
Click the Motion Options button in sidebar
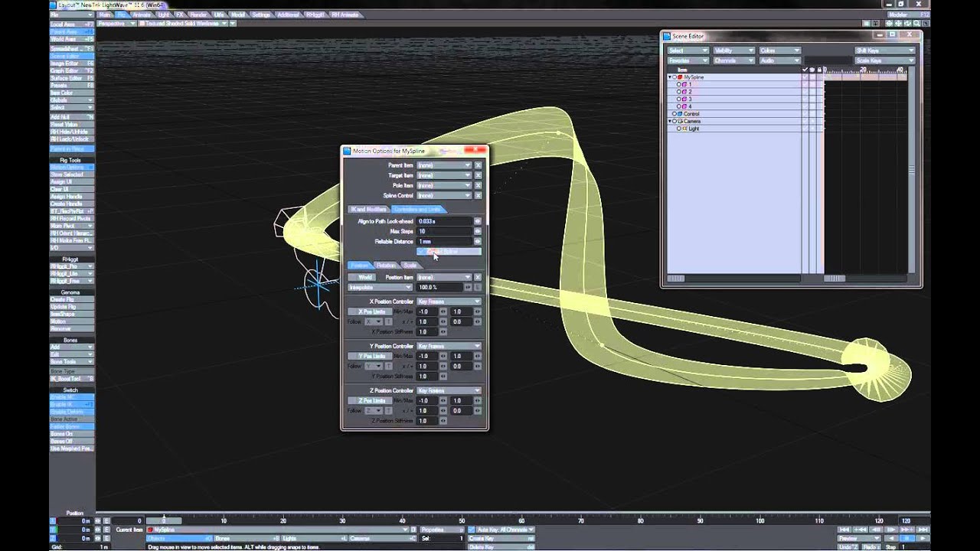72,167
